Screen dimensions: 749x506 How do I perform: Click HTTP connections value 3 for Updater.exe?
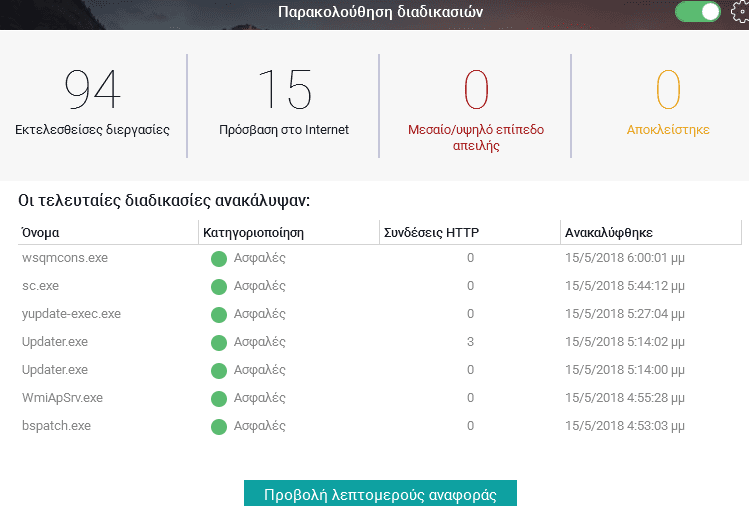click(x=471, y=342)
